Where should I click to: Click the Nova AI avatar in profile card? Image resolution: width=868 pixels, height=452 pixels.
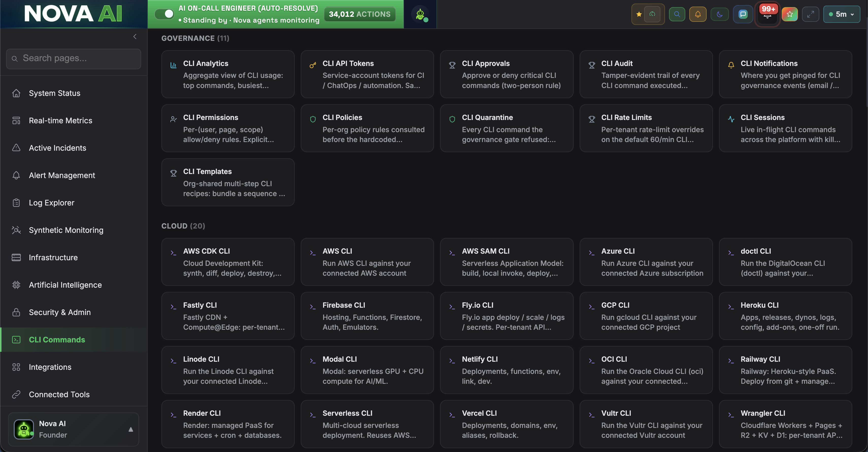point(24,429)
